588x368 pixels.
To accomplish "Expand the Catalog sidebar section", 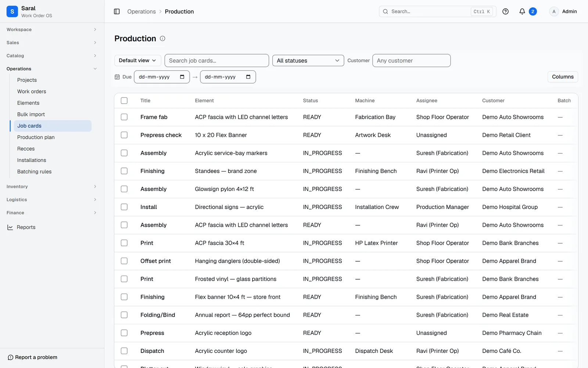I will (x=52, y=56).
